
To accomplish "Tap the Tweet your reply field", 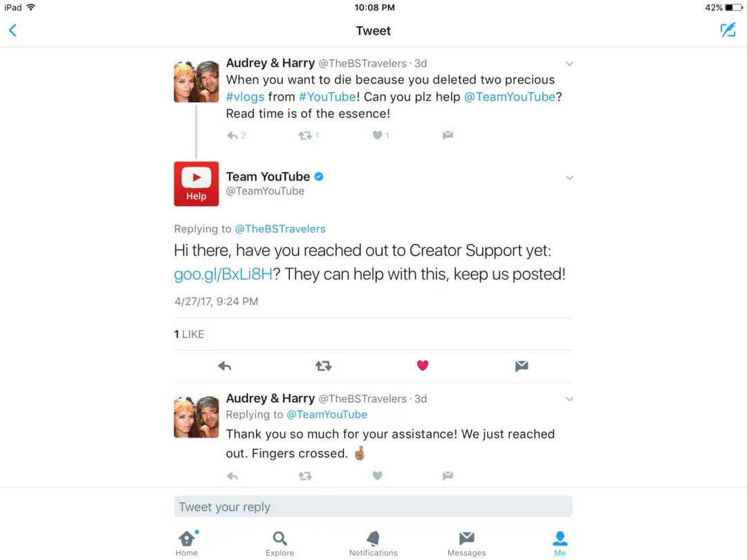I will (373, 507).
